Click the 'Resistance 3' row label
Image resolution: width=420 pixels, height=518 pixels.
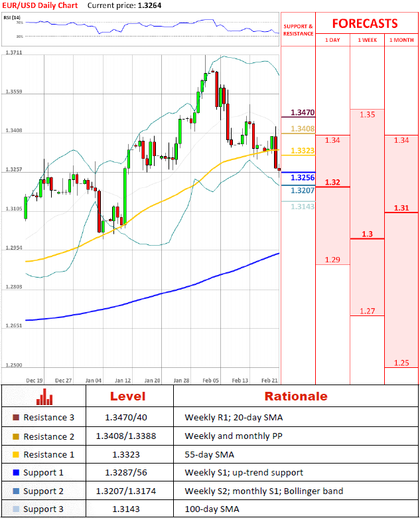click(x=49, y=418)
